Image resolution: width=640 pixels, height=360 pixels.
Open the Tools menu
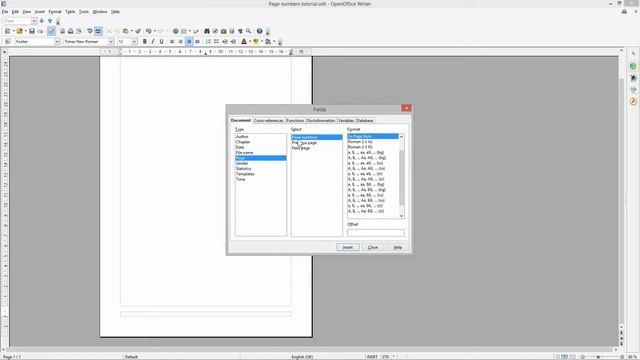pyautogui.click(x=84, y=12)
